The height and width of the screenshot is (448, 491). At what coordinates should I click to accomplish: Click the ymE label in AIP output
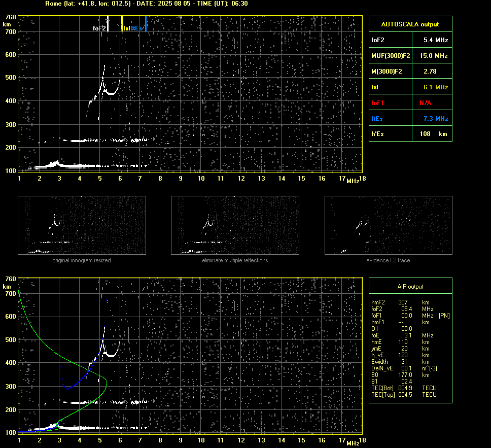click(x=376, y=349)
